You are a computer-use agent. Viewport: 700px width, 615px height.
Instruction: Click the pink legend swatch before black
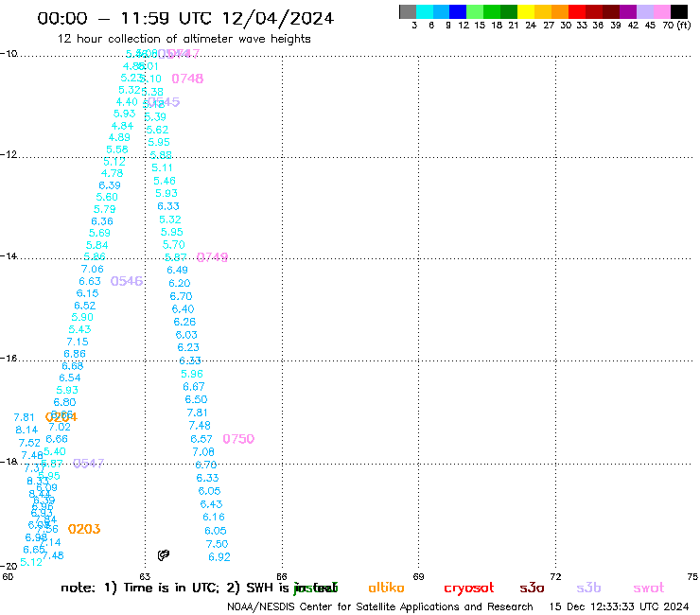pos(662,11)
